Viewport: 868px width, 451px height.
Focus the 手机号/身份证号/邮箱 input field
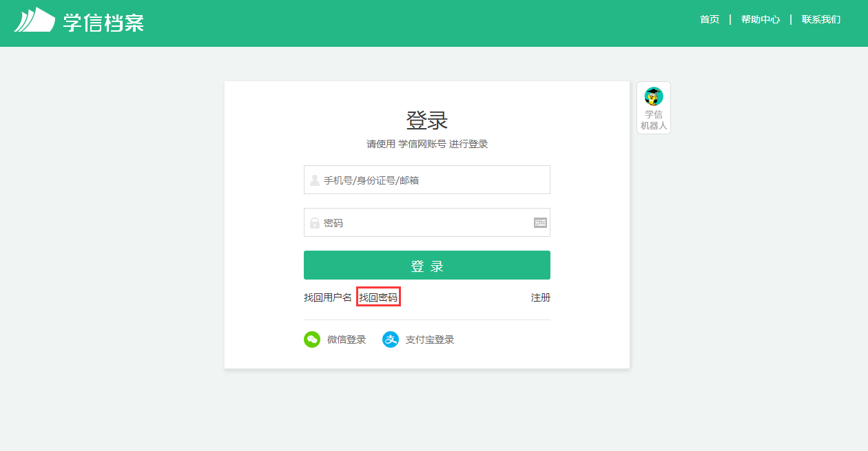(x=434, y=180)
